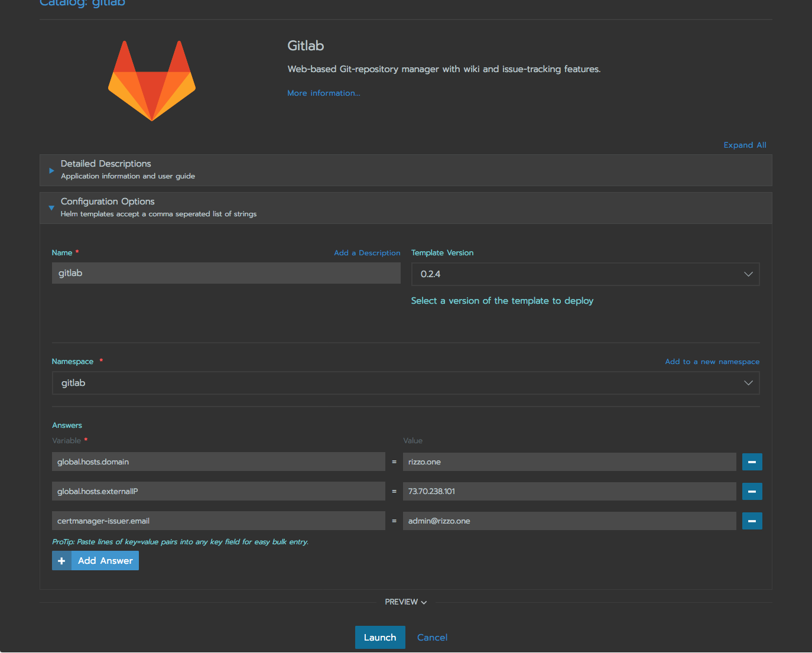Click the Expand All link

tap(745, 145)
